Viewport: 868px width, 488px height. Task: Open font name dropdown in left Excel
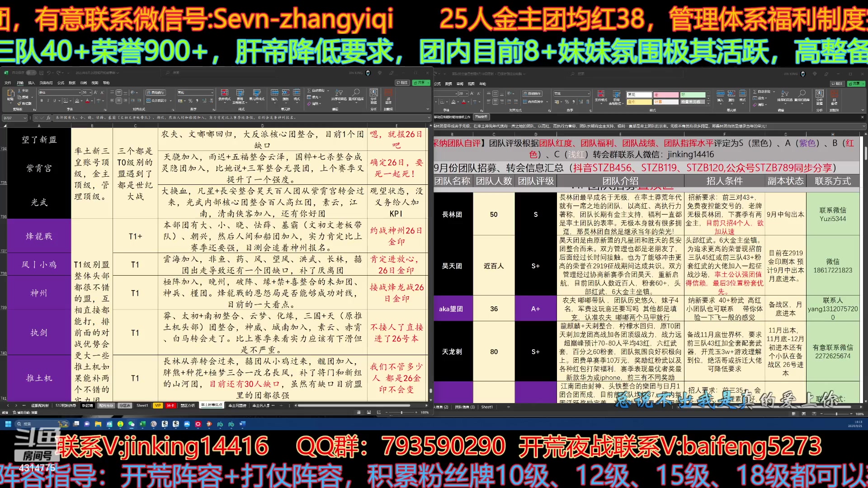point(79,93)
